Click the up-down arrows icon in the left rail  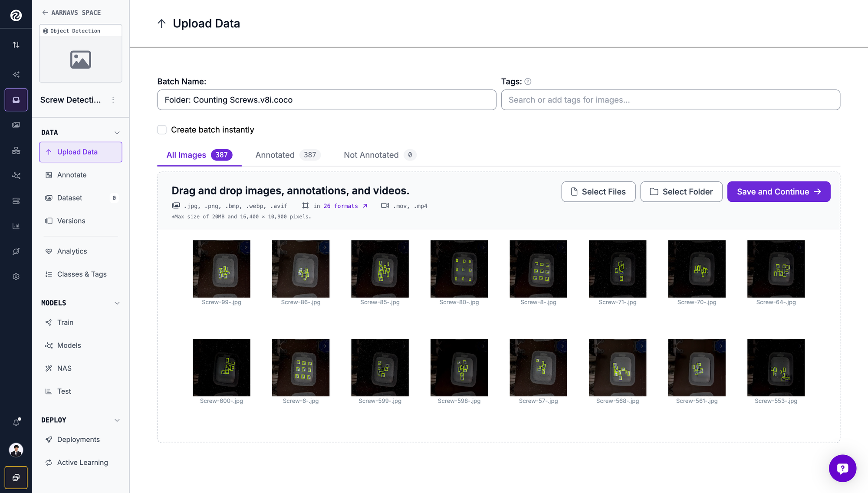16,45
